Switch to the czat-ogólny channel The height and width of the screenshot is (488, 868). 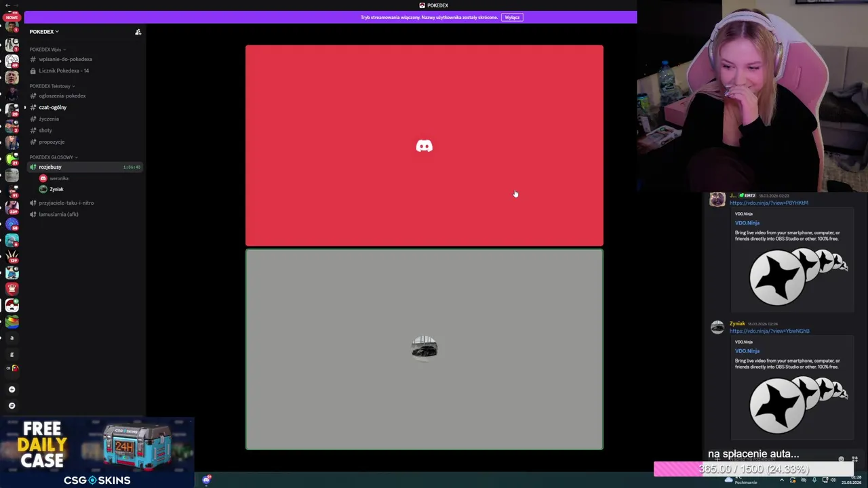tap(85, 107)
